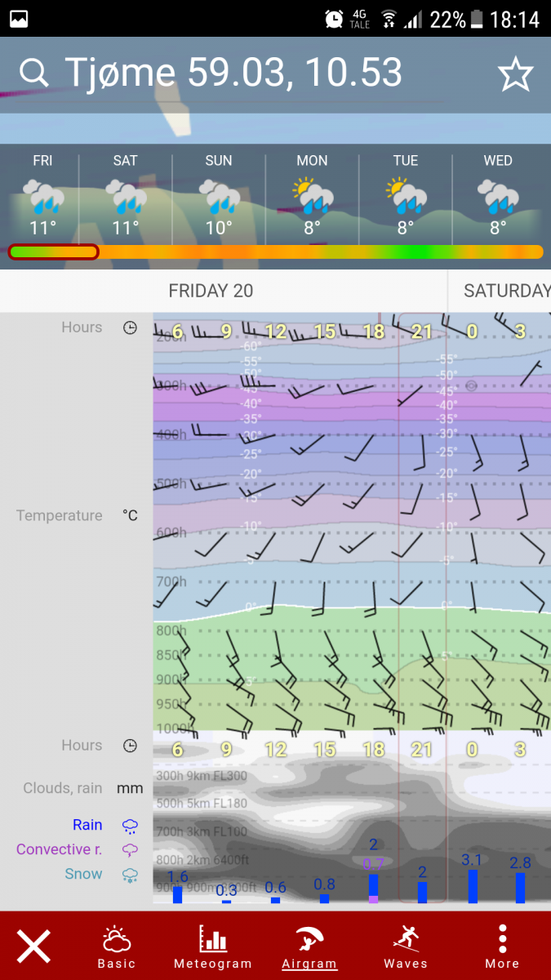Tap the upper Hours clock icon

click(x=130, y=327)
